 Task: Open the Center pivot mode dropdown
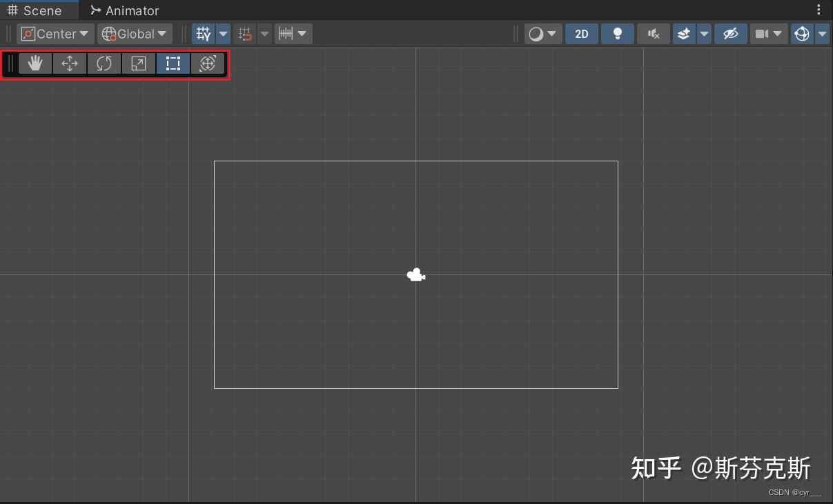click(55, 34)
